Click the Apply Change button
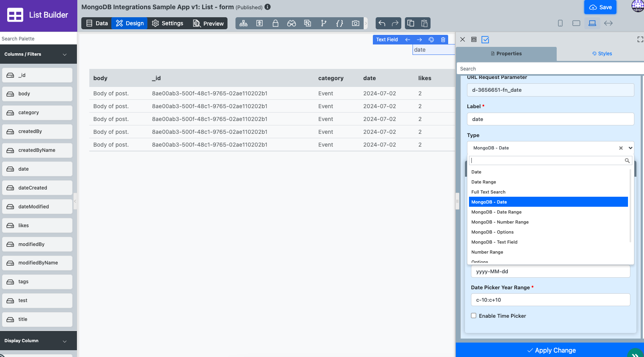 click(x=551, y=350)
